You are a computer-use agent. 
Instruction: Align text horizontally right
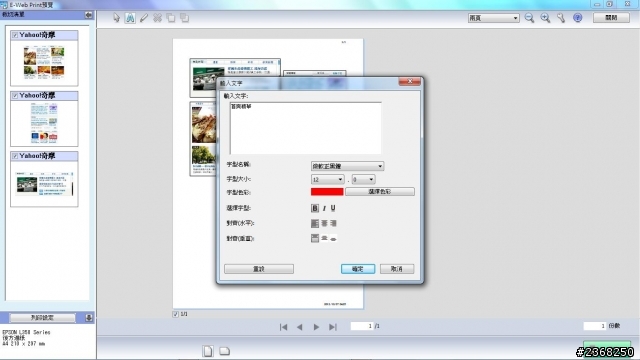pos(333,223)
